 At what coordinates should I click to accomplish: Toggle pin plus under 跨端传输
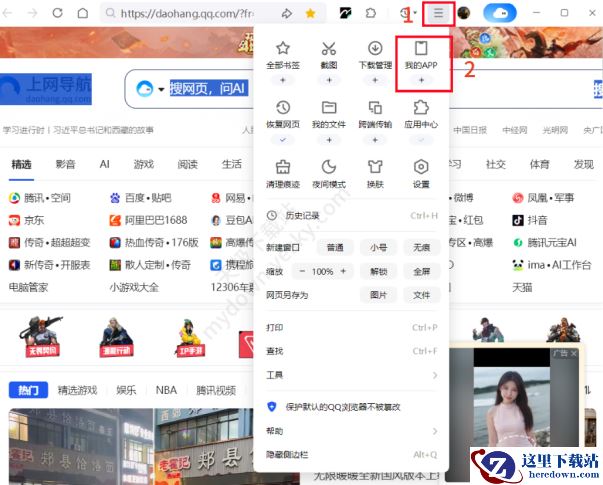coord(375,140)
